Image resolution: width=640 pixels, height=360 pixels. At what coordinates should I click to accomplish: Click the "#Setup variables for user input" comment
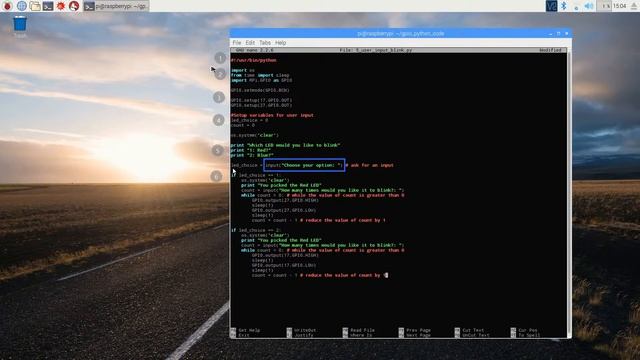coord(272,115)
